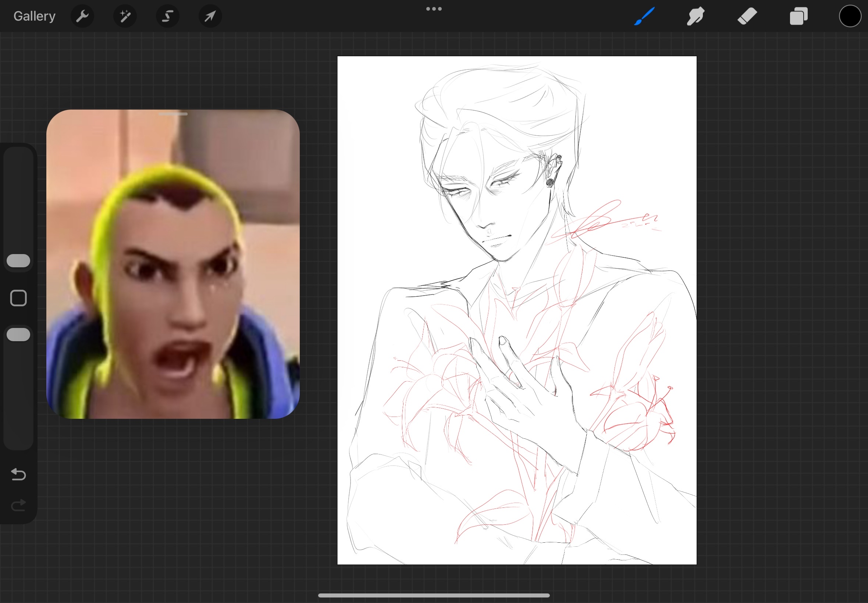Undo the last stroke
Viewport: 868px width, 603px height.
(18, 474)
